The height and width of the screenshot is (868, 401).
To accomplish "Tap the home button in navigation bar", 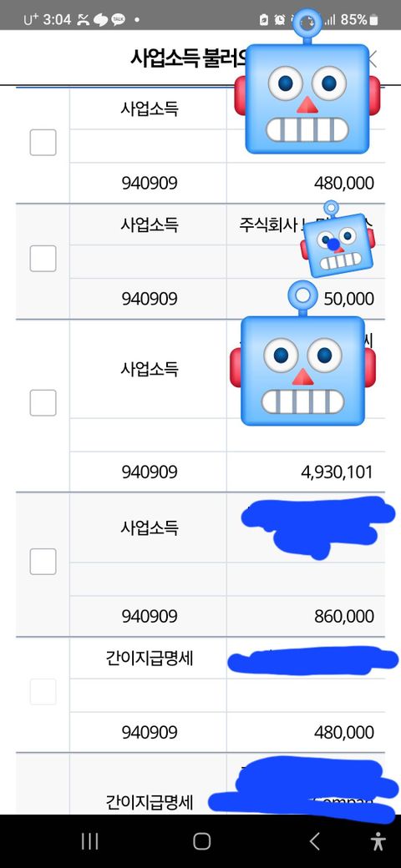I will coord(201,841).
